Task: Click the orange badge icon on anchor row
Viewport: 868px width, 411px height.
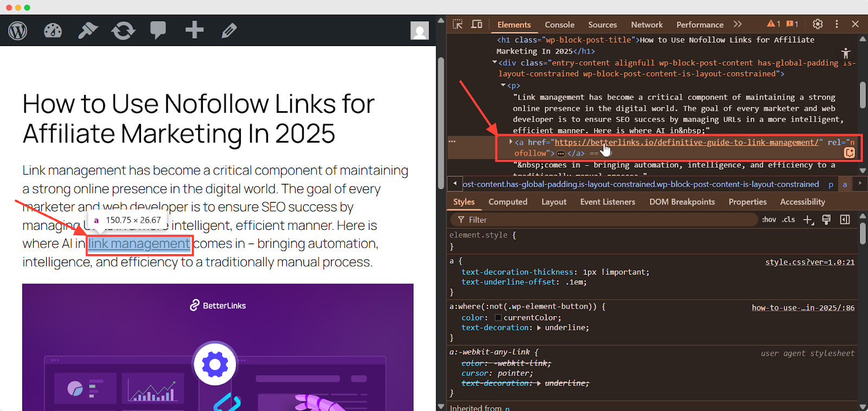Action: click(850, 153)
